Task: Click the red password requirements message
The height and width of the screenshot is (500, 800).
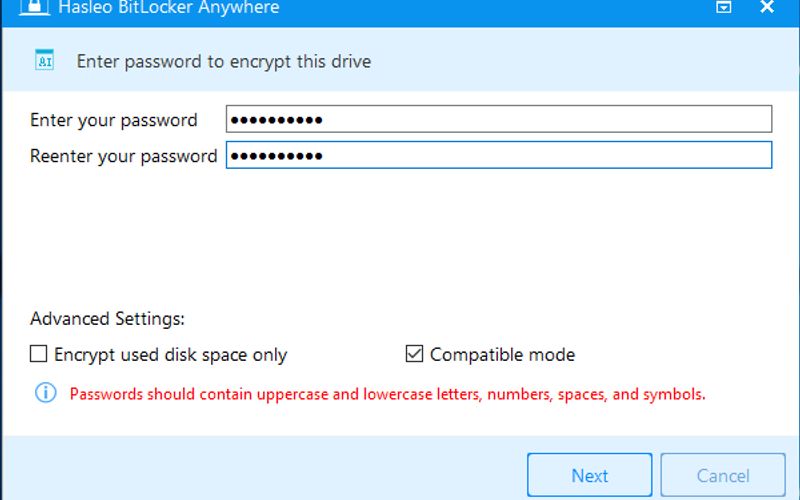Action: (387, 394)
